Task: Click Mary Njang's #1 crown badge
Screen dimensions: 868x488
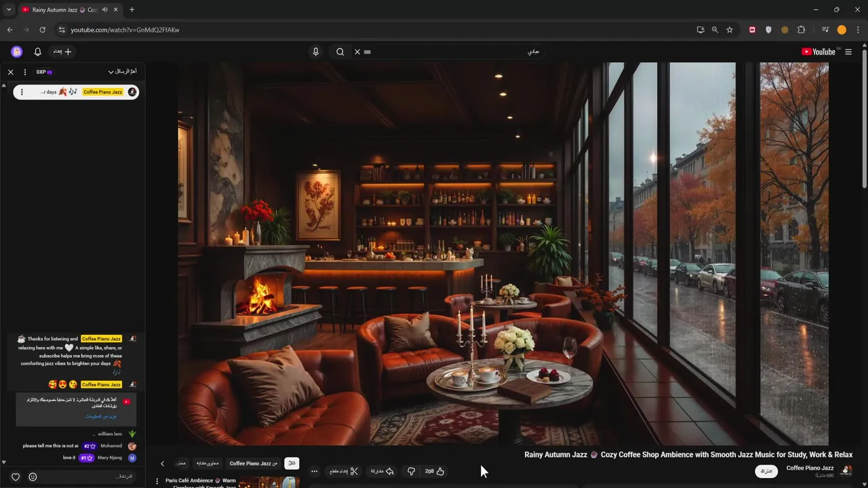Action: (x=86, y=458)
